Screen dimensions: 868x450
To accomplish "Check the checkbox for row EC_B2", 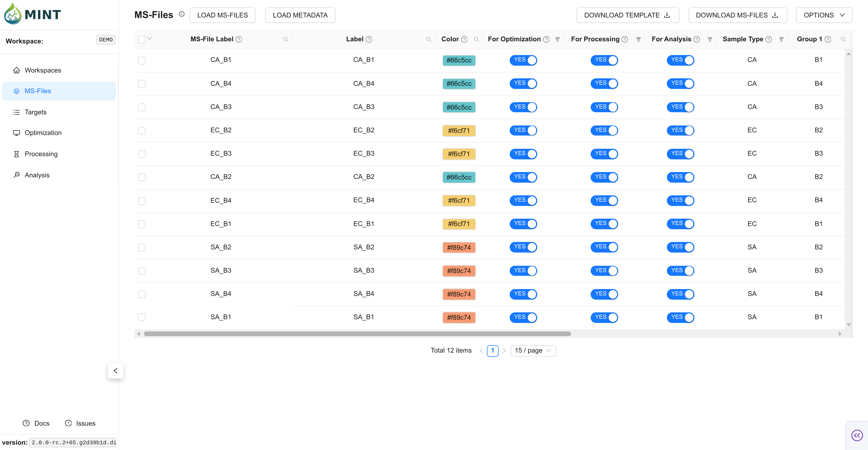I will click(x=142, y=130).
